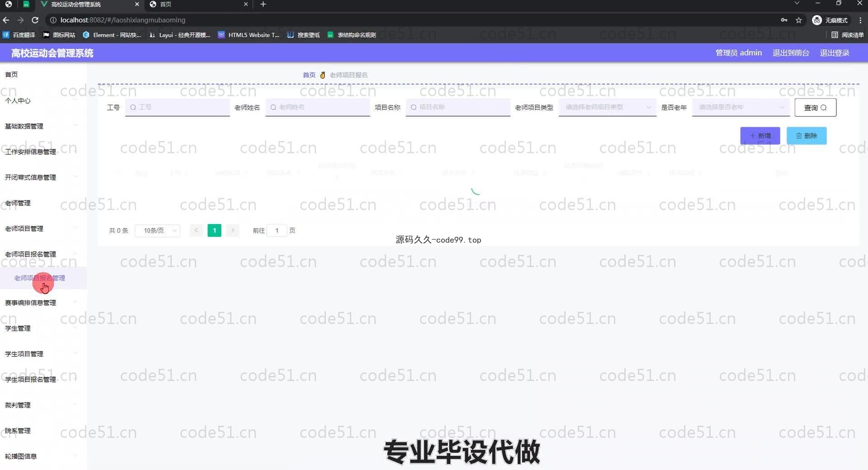
Task: Expand the 个人中心 sidebar menu
Action: click(x=43, y=100)
